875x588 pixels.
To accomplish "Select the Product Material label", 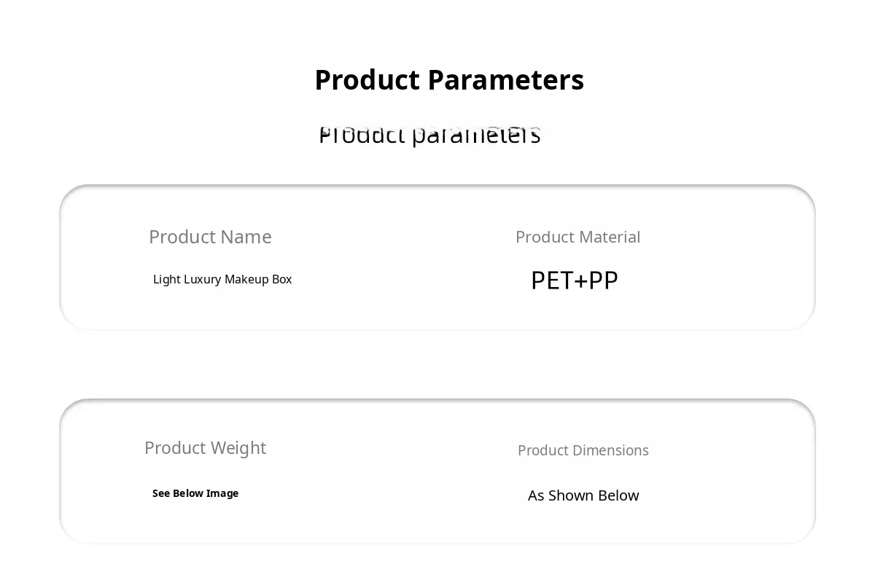I will [577, 237].
